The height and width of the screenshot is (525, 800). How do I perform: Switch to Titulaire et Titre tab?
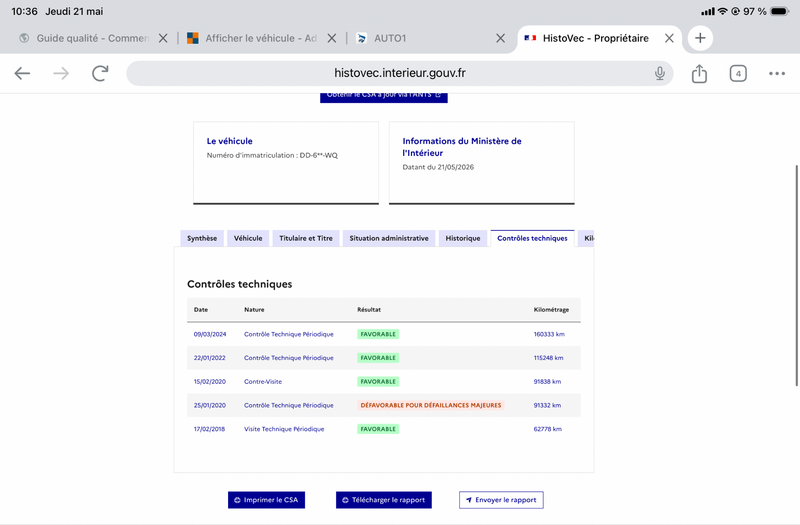(x=306, y=238)
